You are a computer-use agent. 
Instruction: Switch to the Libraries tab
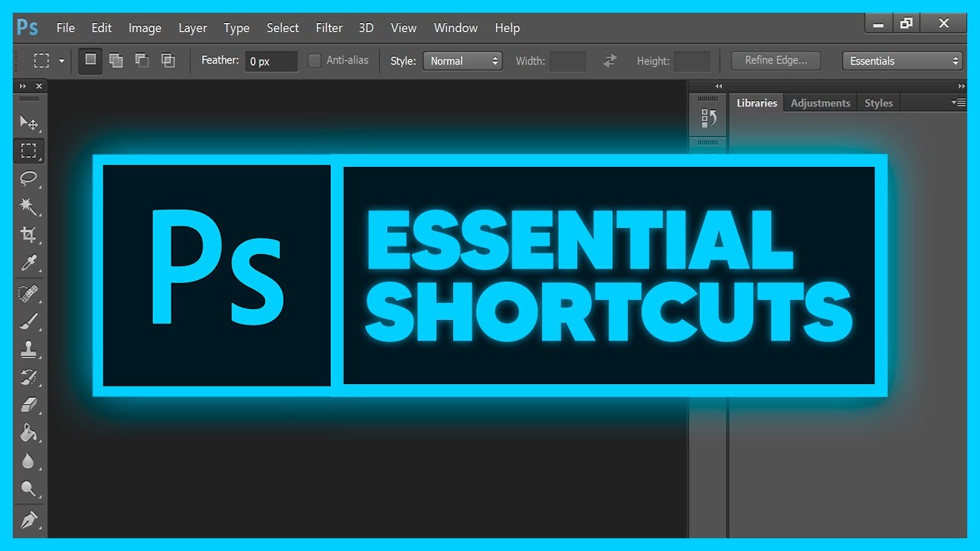(x=756, y=103)
